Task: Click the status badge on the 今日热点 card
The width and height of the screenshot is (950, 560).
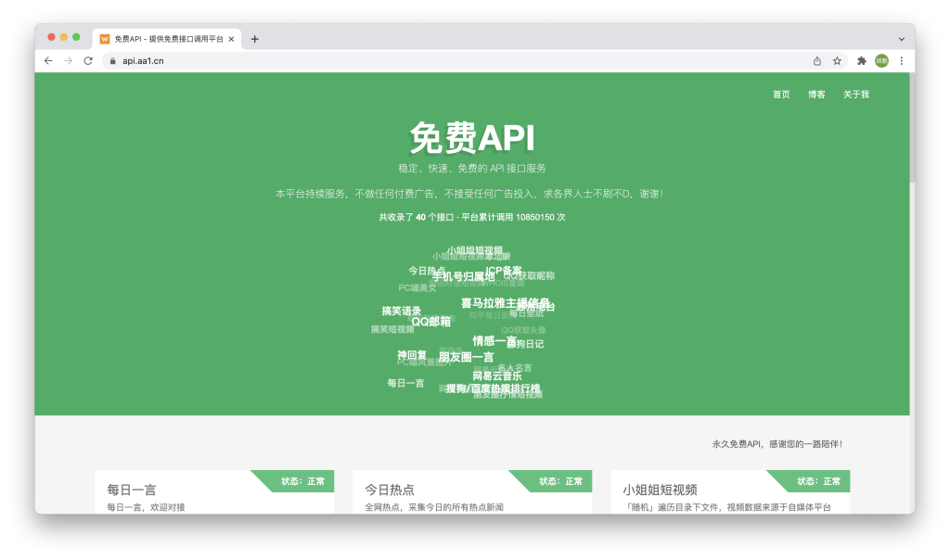Action: coord(560,480)
